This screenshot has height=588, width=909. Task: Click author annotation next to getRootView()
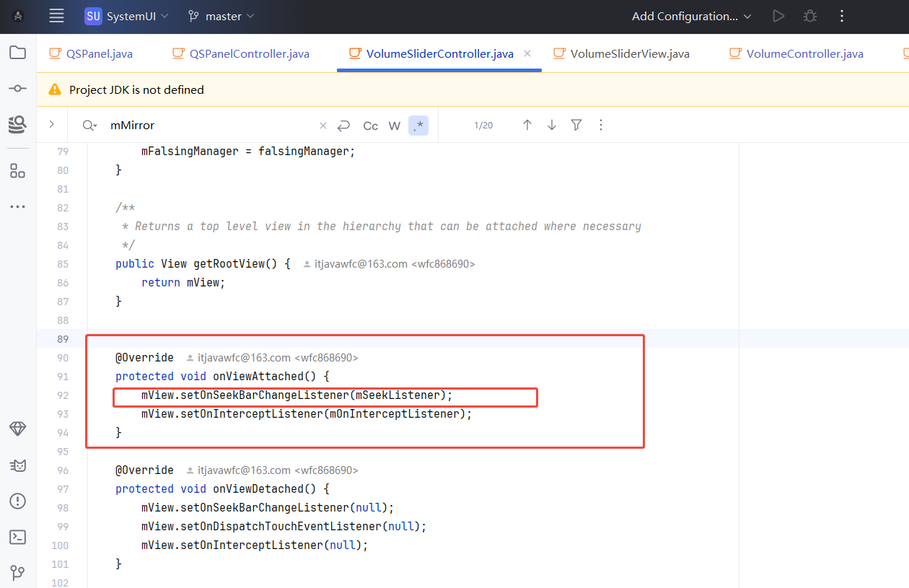click(390, 264)
